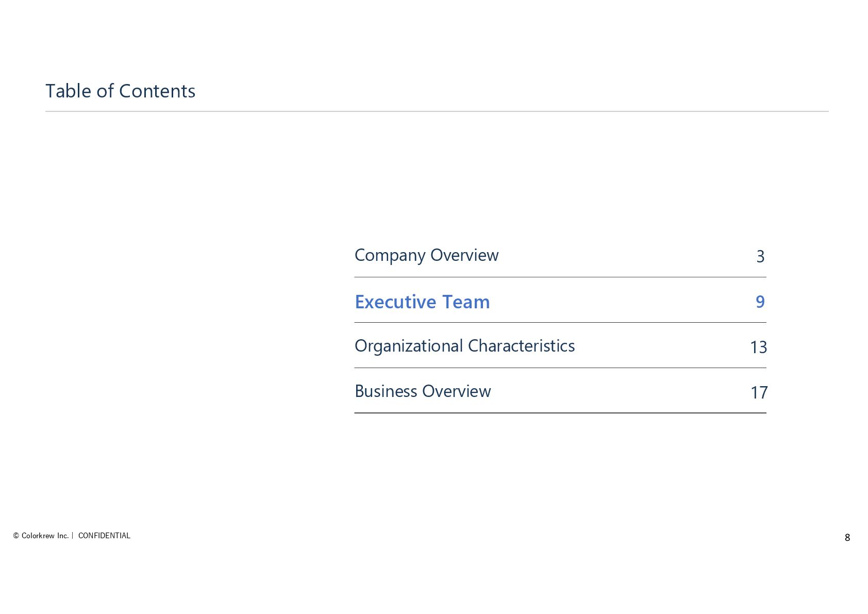Click the slide number 8

(847, 537)
